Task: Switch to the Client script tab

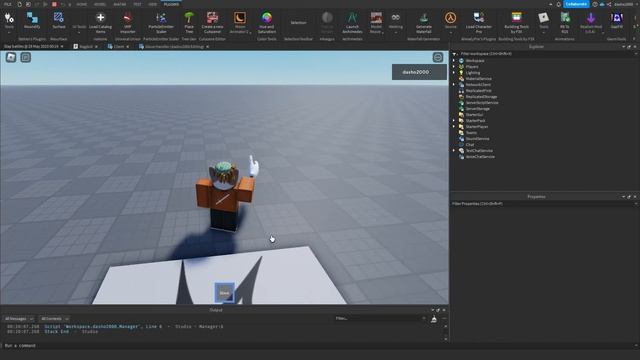Action: coord(119,47)
